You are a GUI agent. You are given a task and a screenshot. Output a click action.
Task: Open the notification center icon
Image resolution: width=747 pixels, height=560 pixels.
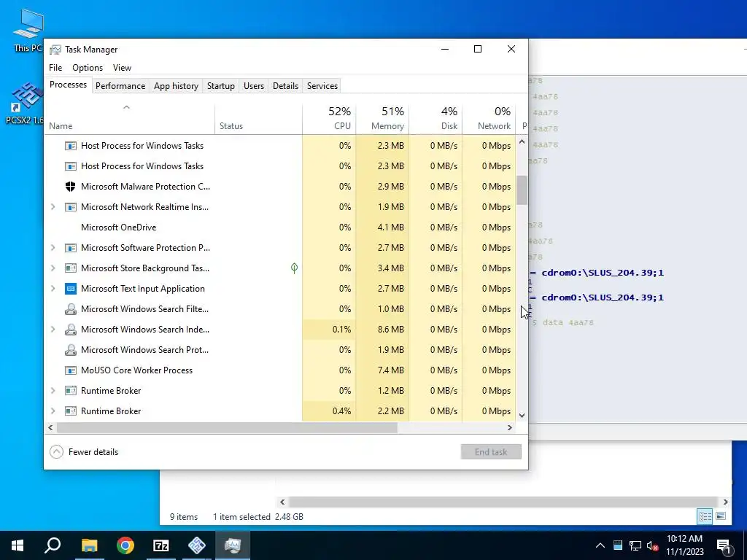[724, 545]
